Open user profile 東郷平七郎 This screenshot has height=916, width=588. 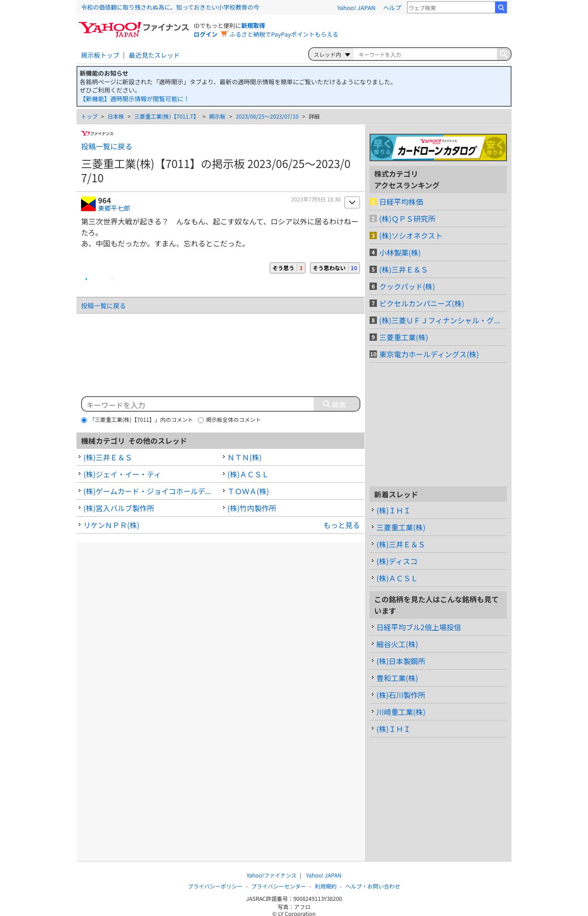(114, 208)
